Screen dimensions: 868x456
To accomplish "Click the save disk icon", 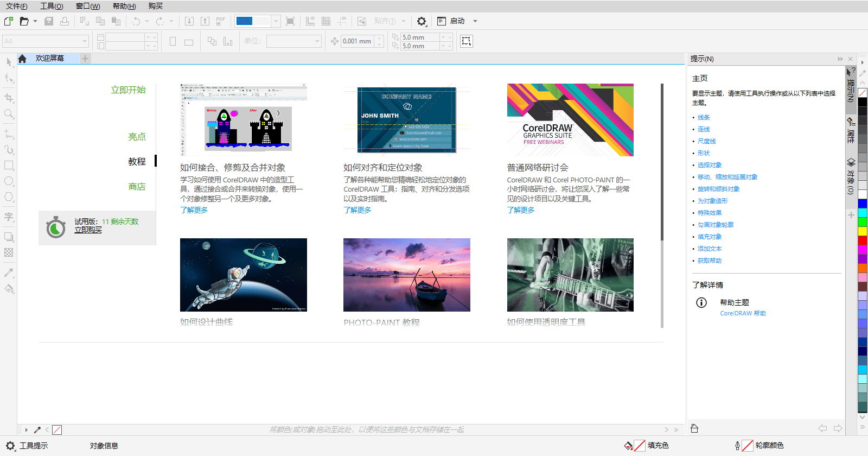I will [49, 21].
